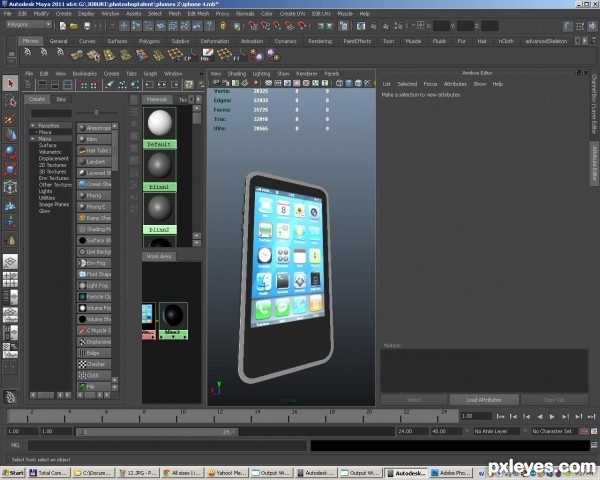Click the New Scene icon
This screenshot has width=600, height=480.
63,26
